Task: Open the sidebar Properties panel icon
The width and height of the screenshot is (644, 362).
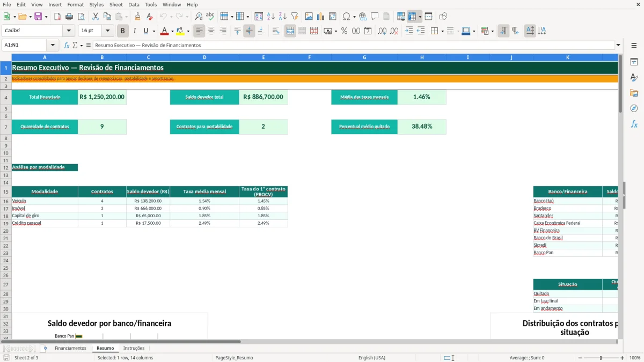Action: pos(634,62)
